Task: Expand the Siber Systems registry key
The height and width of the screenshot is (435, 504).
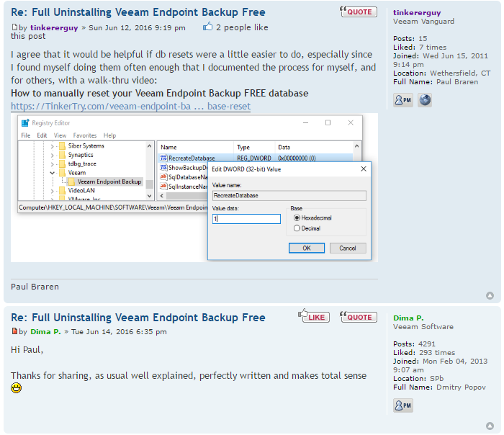Action: [x=52, y=146]
